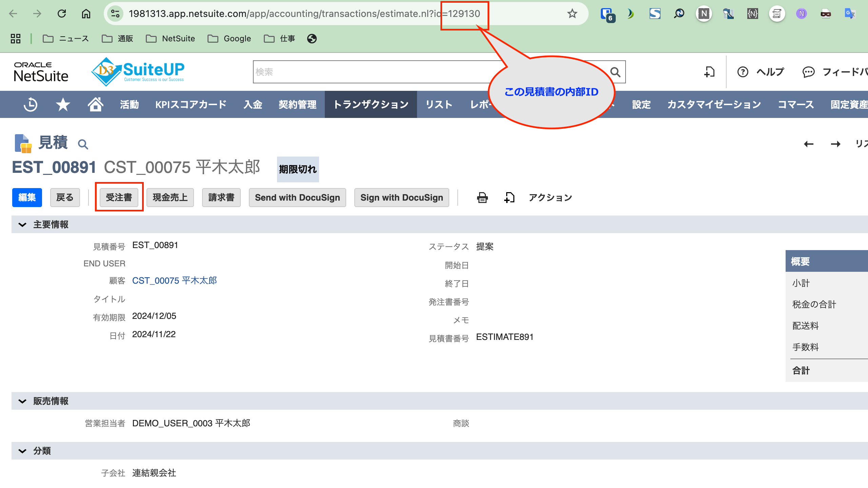Click the print icon in action bar
The height and width of the screenshot is (488, 868).
point(482,198)
